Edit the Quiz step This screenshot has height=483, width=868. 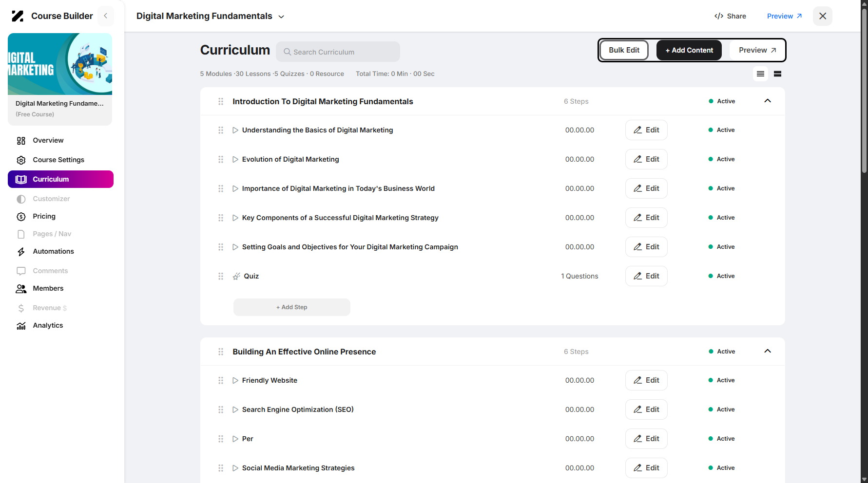[x=646, y=276]
